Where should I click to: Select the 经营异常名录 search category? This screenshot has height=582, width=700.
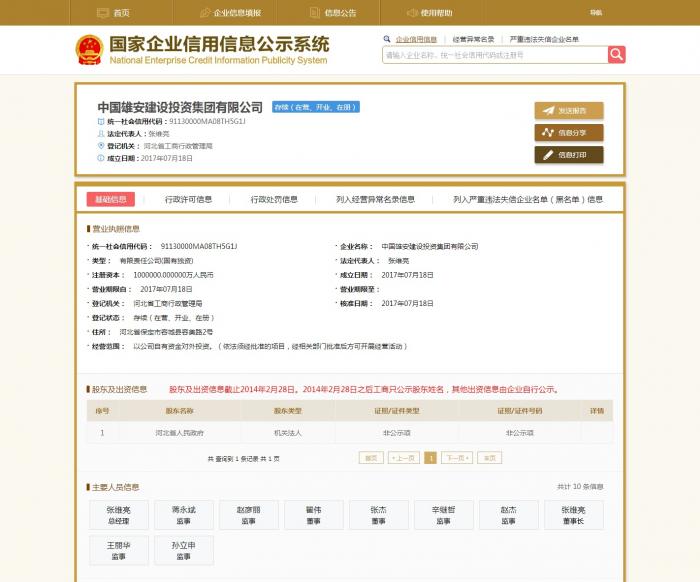pos(473,39)
